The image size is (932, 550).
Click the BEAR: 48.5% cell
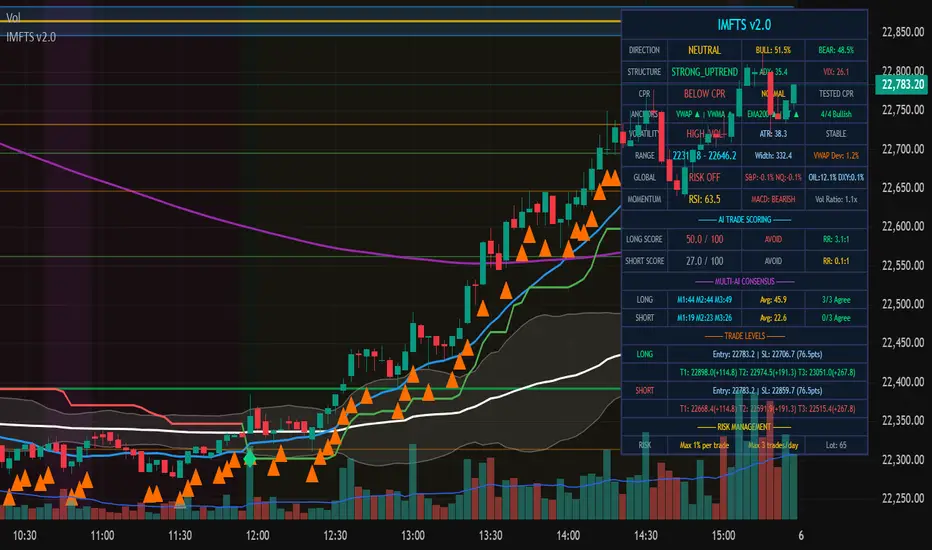click(x=836, y=51)
